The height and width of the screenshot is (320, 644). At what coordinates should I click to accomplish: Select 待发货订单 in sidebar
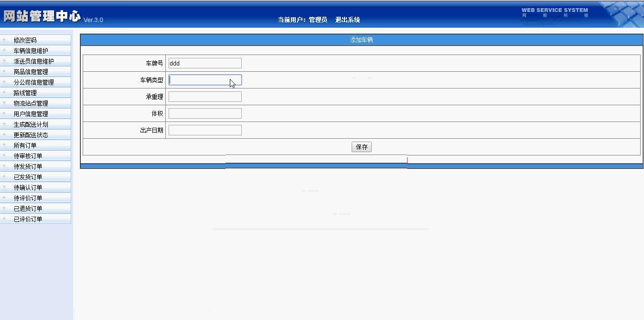(28, 166)
